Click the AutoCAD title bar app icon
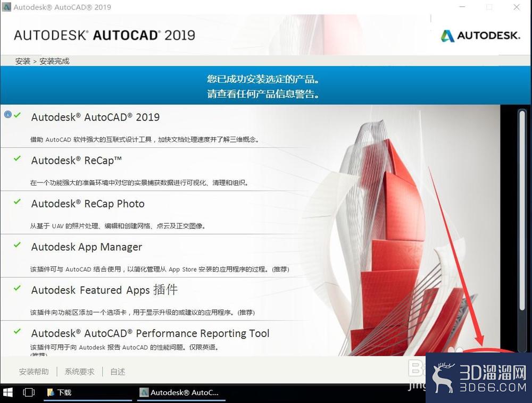Screen dimensions: 532x403 [x=6, y=7]
